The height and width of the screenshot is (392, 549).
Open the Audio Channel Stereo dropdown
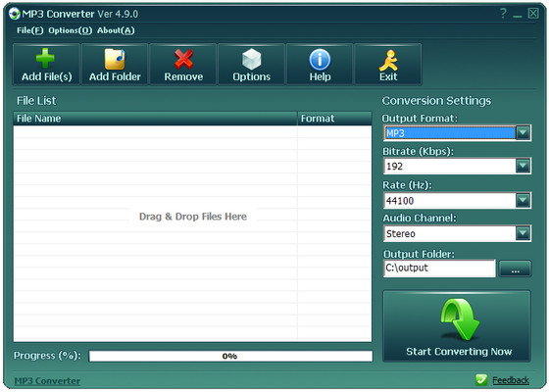coord(523,233)
